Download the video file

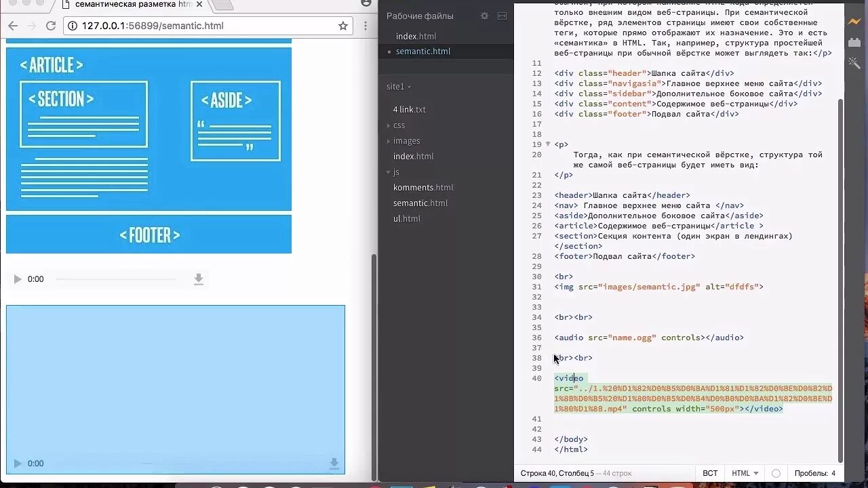(x=334, y=464)
